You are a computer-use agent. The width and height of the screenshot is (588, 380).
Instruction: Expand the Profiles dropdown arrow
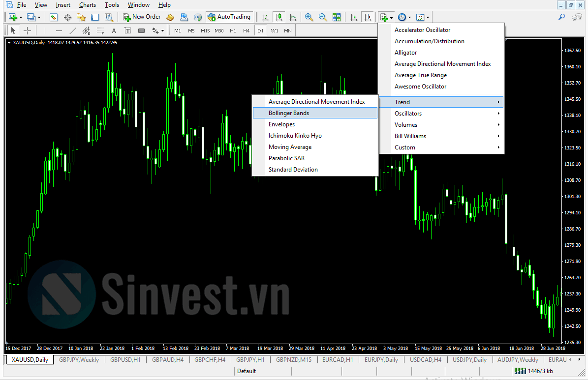(x=39, y=17)
